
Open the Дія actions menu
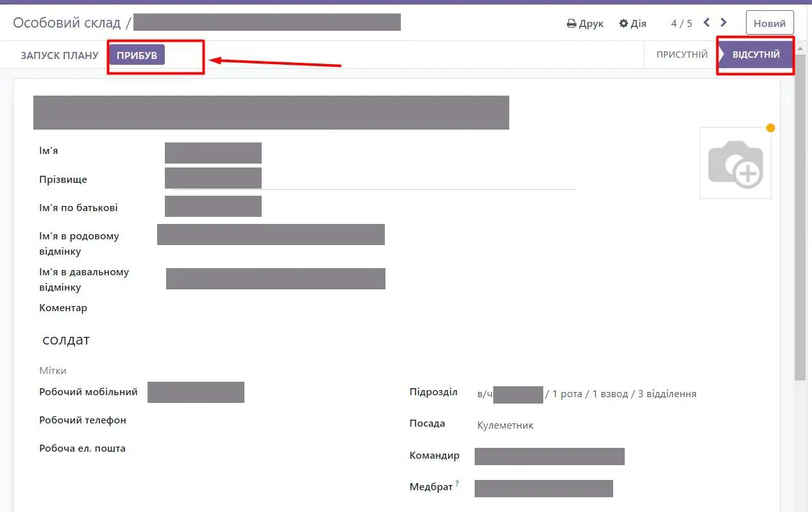[x=632, y=23]
